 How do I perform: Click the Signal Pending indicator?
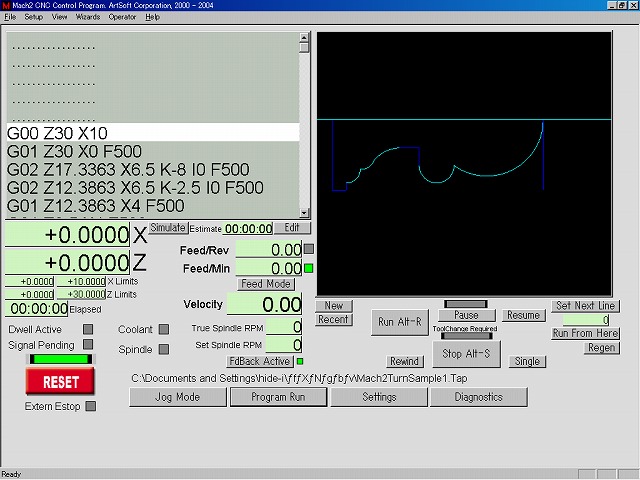coord(88,344)
